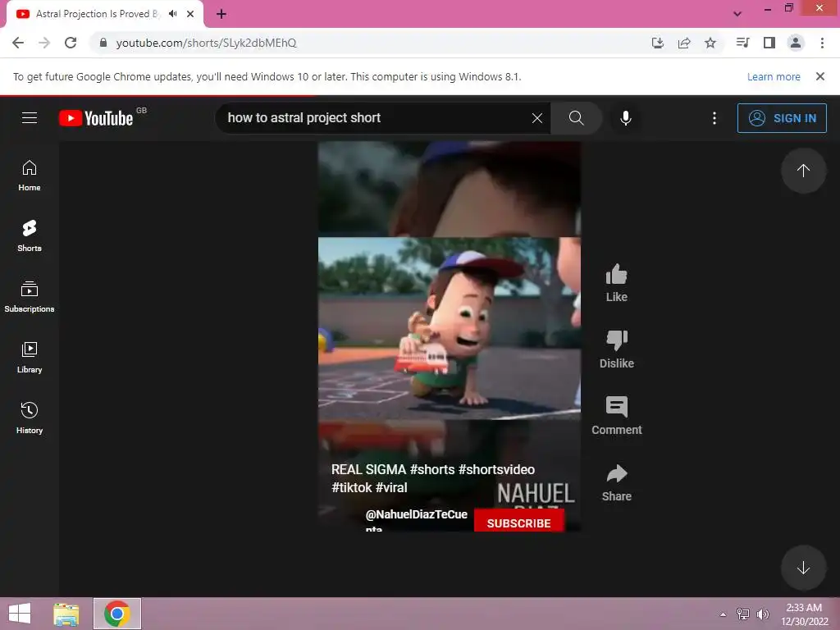
Task: Open History in the sidebar
Action: click(30, 418)
